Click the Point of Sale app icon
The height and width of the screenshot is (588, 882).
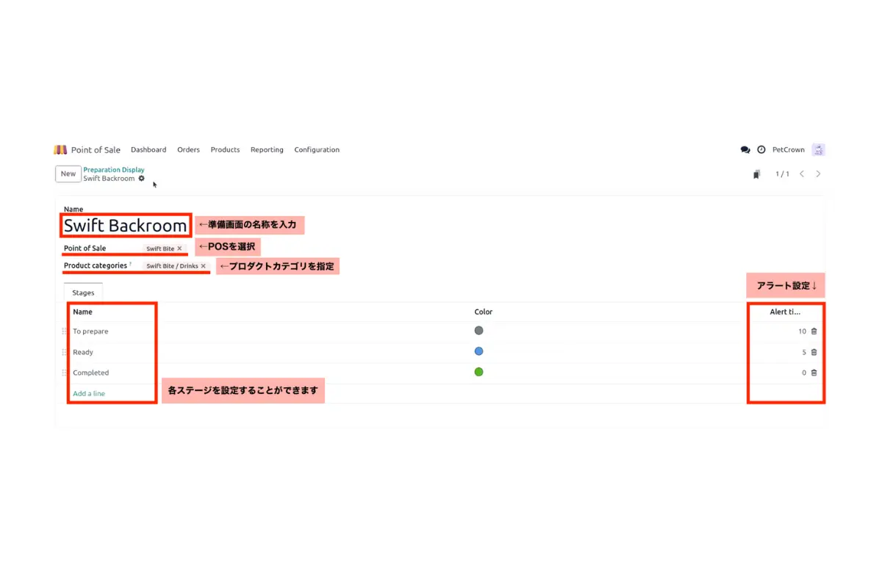[x=60, y=150]
